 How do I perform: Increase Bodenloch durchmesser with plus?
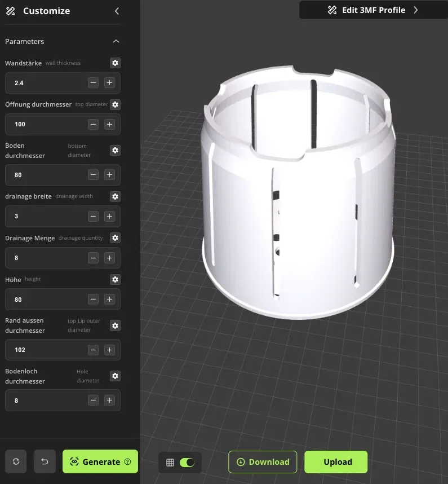pos(109,401)
